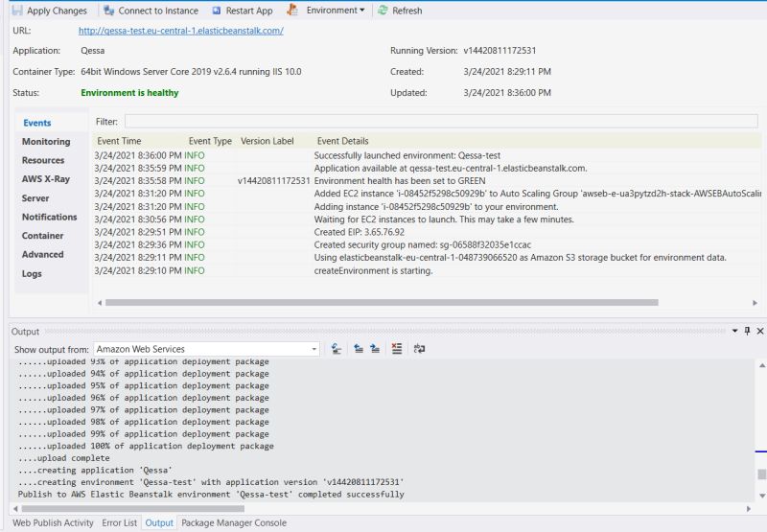Open the Output window position menu

point(734,331)
